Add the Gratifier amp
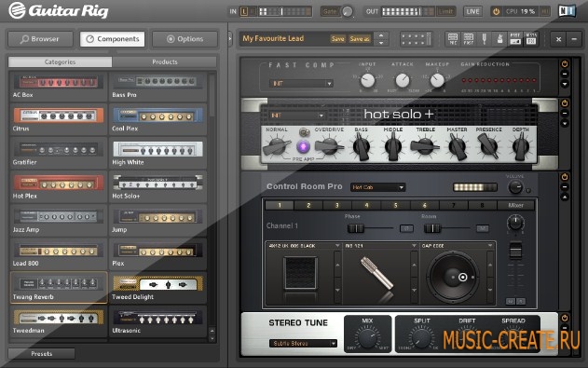588x368 pixels. [x=58, y=154]
